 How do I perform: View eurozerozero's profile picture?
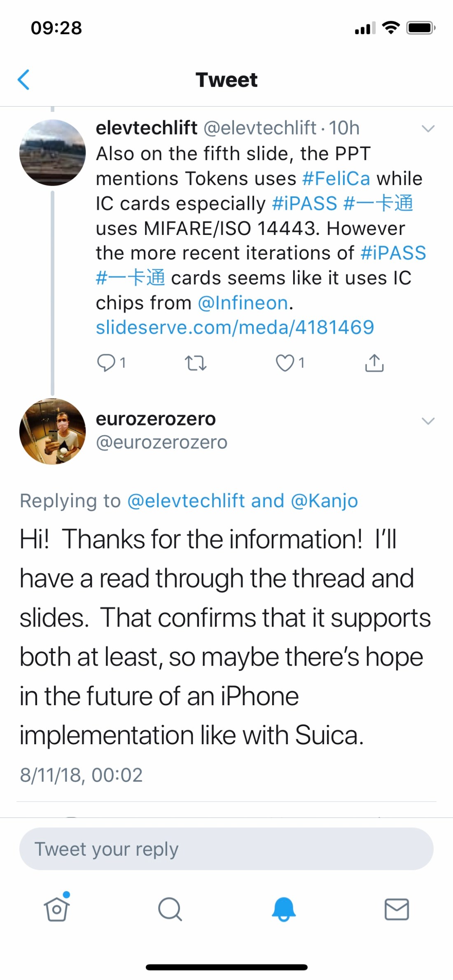[52, 431]
